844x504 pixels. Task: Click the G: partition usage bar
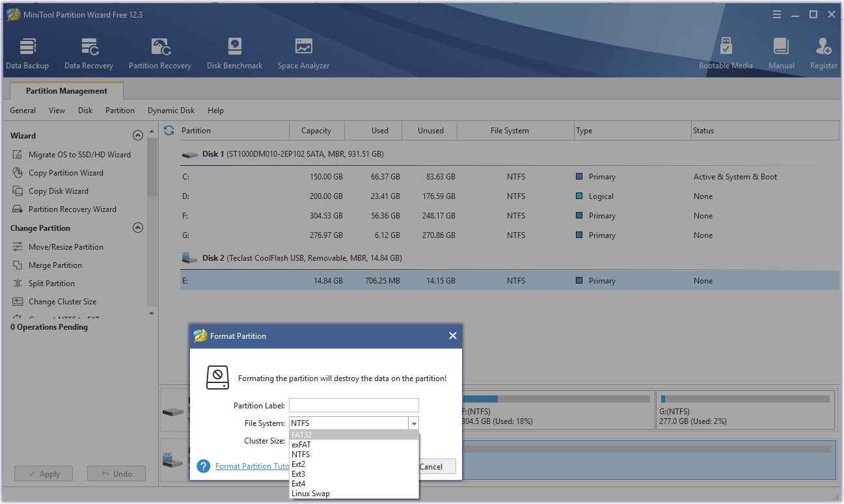point(745,399)
